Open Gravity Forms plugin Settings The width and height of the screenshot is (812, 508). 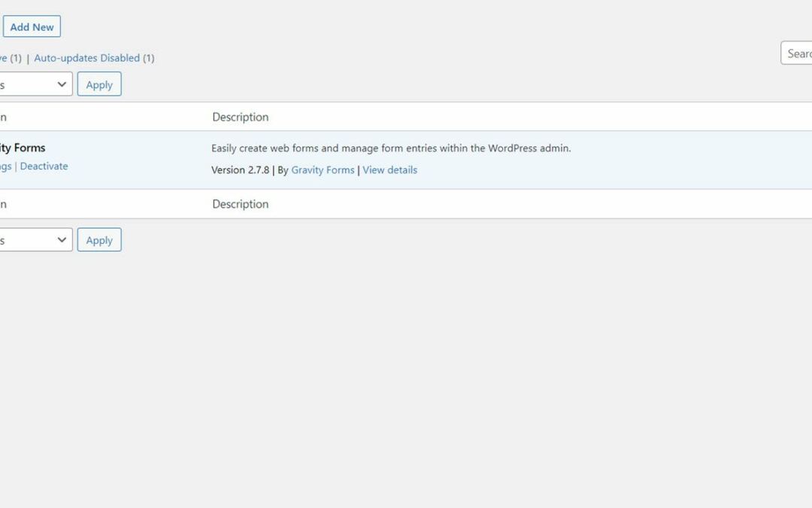[x=5, y=166]
